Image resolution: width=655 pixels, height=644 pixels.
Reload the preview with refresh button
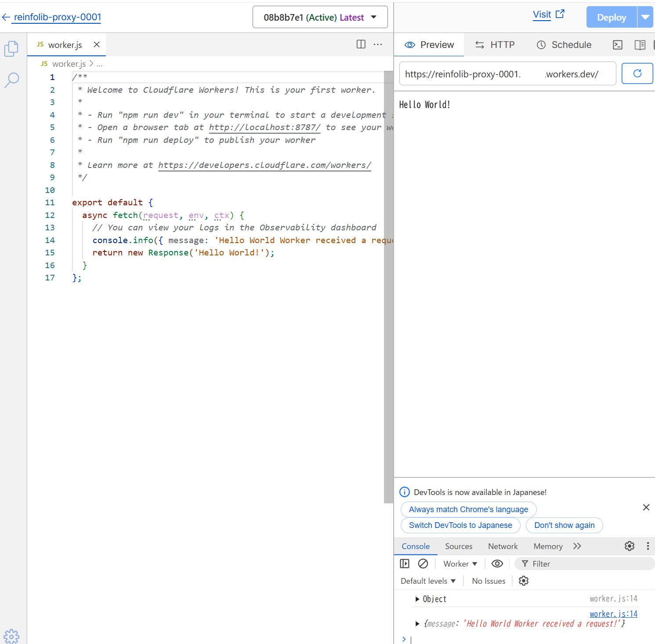[x=637, y=73]
